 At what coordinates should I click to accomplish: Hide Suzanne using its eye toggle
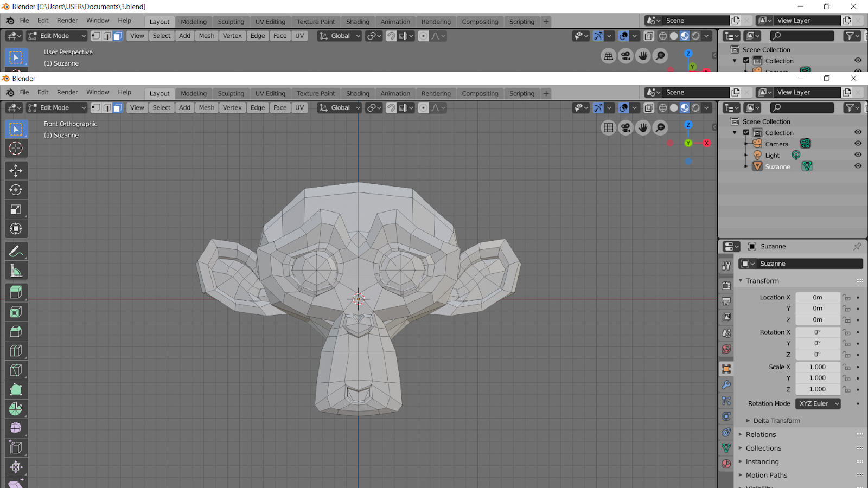tap(858, 166)
